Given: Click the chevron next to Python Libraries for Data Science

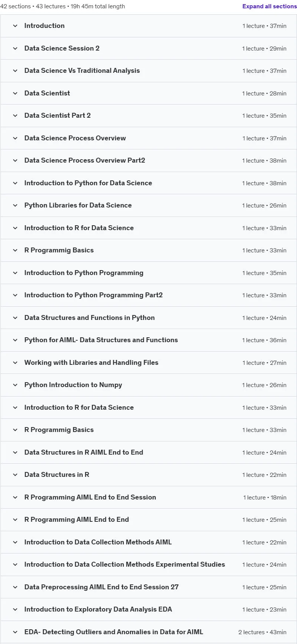Looking at the screenshot, I should 15,205.
